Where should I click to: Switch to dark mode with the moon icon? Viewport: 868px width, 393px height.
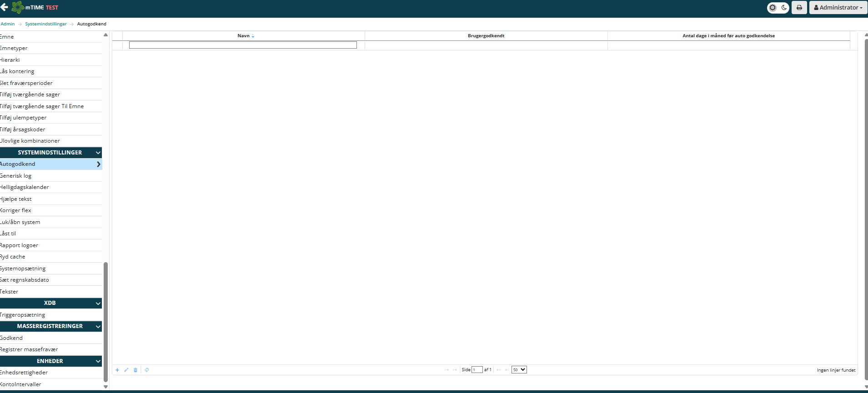(784, 8)
